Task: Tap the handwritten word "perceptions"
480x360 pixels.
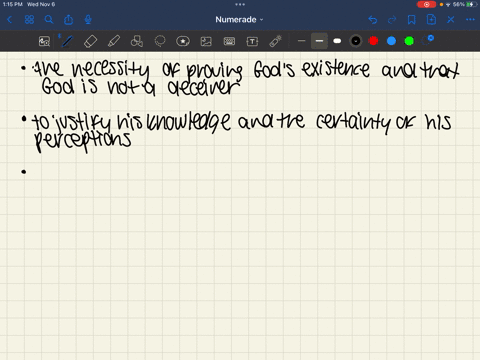Action: pyautogui.click(x=83, y=141)
